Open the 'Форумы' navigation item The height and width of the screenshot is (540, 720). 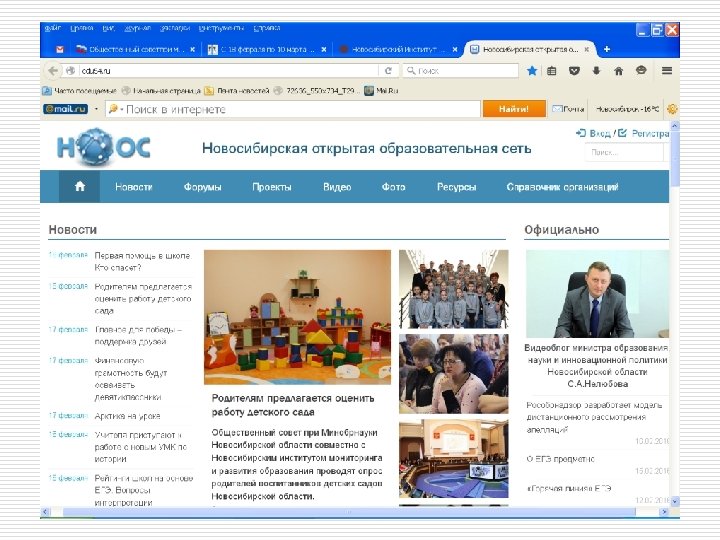202,187
